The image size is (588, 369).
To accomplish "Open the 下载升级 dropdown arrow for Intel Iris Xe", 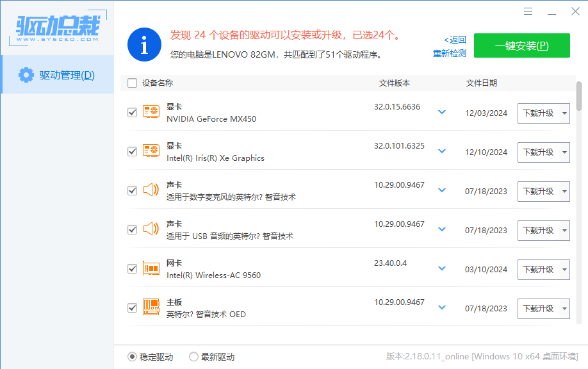I will coord(564,152).
